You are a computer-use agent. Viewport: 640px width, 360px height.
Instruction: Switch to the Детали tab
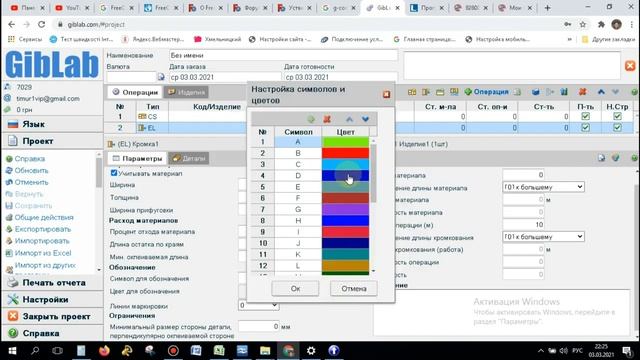(x=189, y=158)
